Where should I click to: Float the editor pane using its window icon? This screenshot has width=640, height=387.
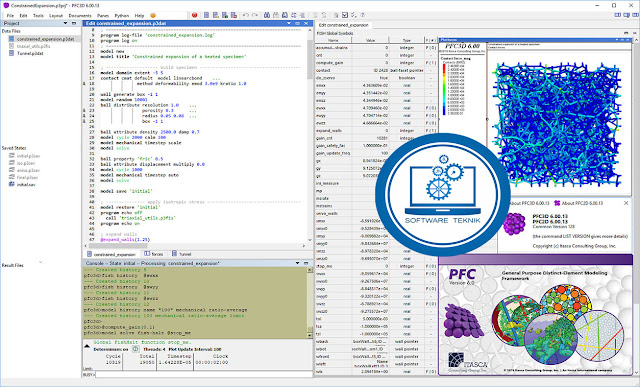297,23
